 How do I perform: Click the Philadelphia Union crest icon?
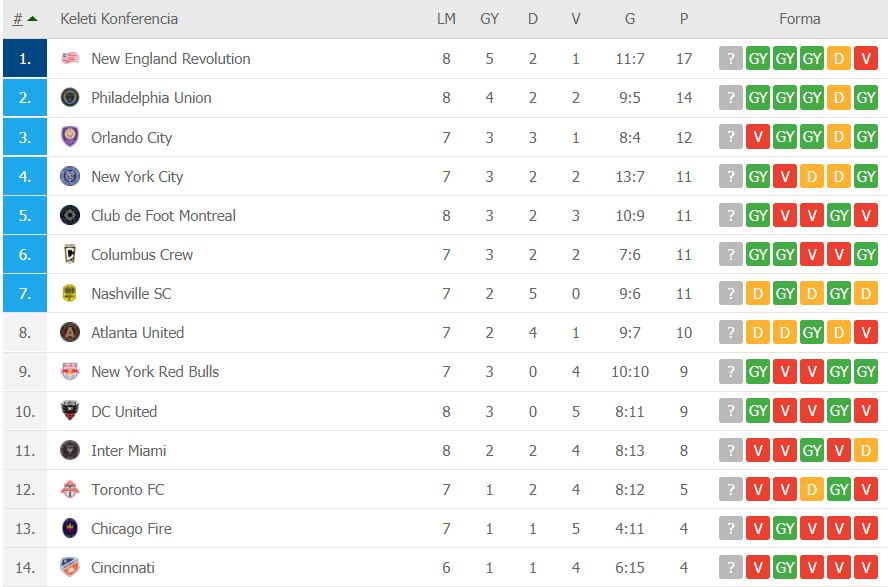click(70, 97)
